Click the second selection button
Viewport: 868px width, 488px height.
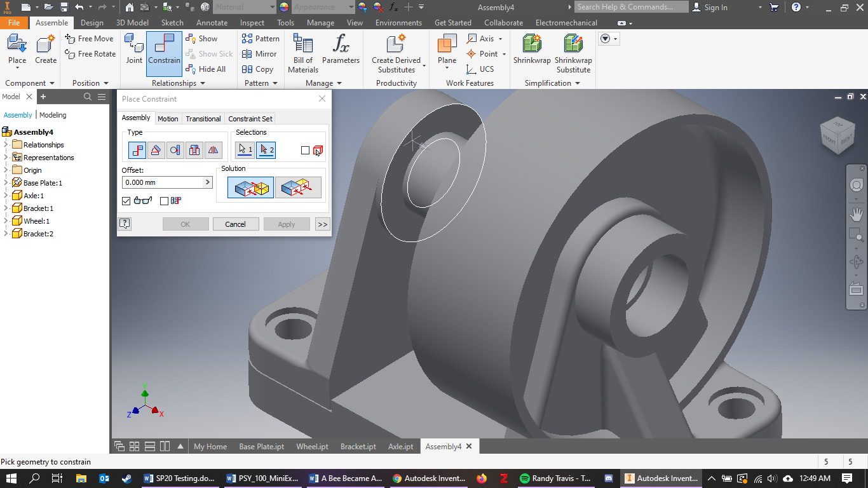point(266,150)
